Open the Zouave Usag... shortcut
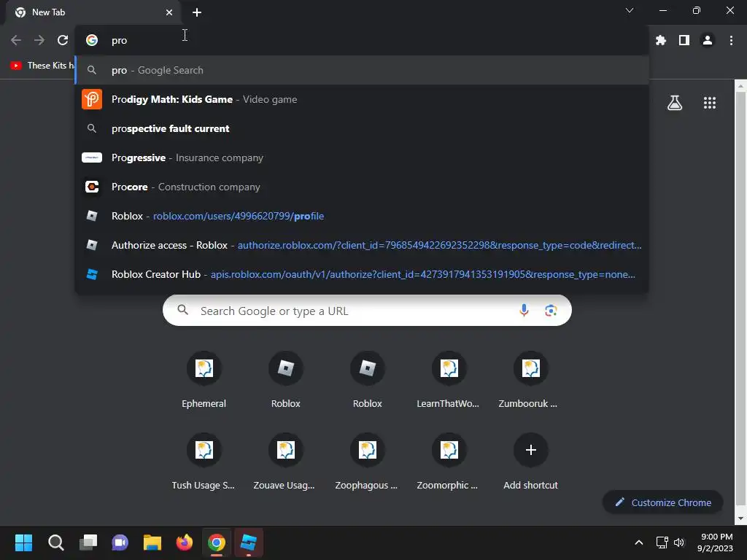The width and height of the screenshot is (747, 560). click(286, 462)
